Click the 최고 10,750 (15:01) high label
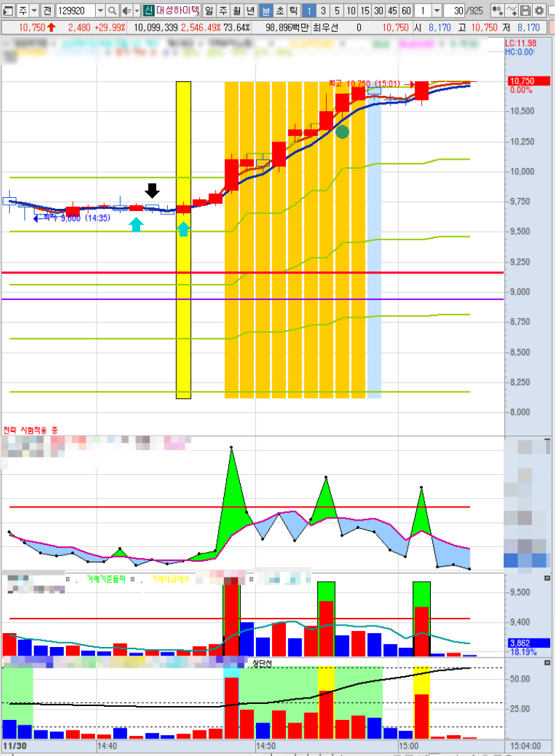The image size is (555, 756). (365, 84)
